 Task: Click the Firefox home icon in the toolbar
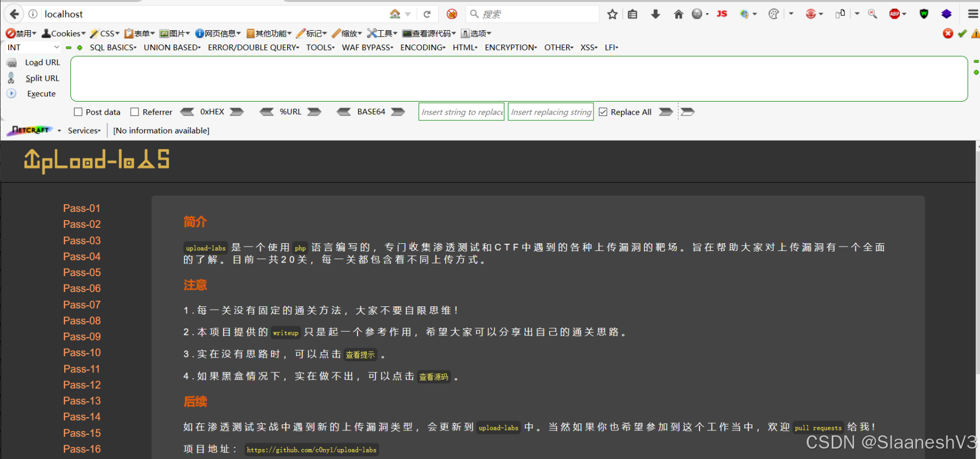click(679, 14)
